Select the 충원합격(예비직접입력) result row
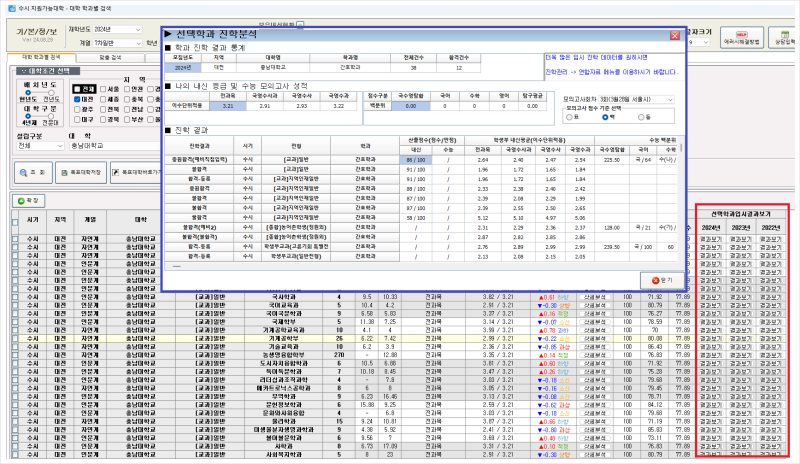800x464 pixels. [421, 160]
